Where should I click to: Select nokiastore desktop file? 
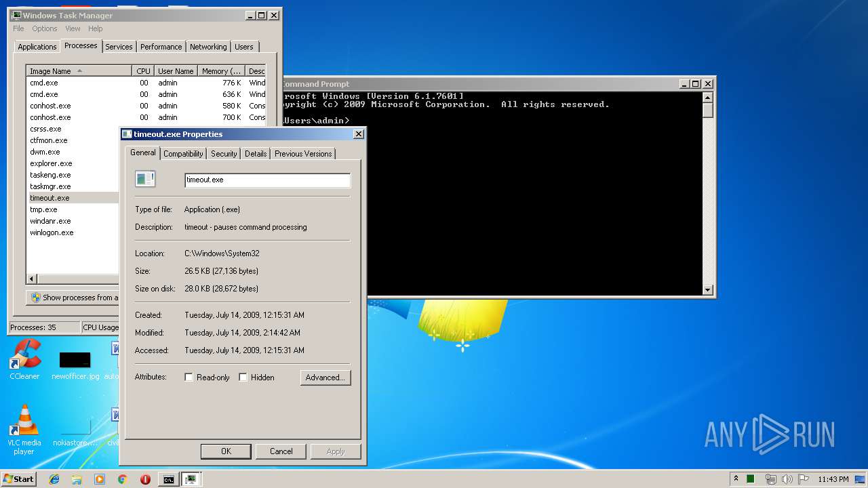pos(75,434)
